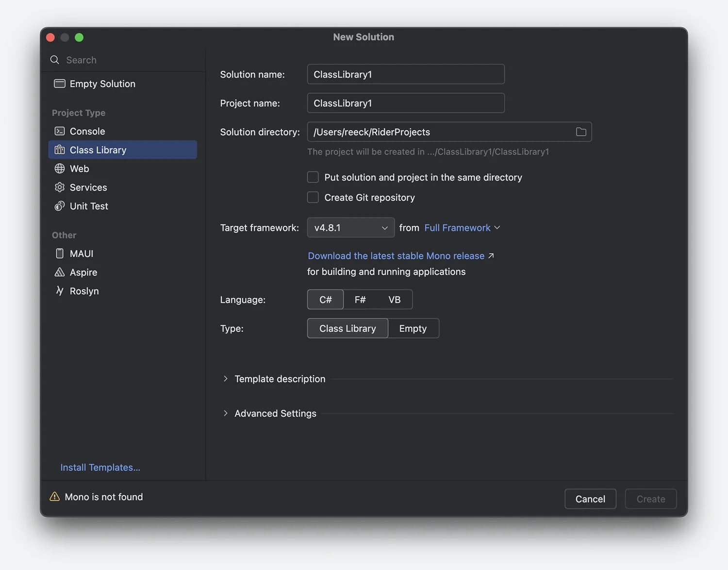Click into the Solution name field
Screen dimensions: 728x570
coord(405,74)
